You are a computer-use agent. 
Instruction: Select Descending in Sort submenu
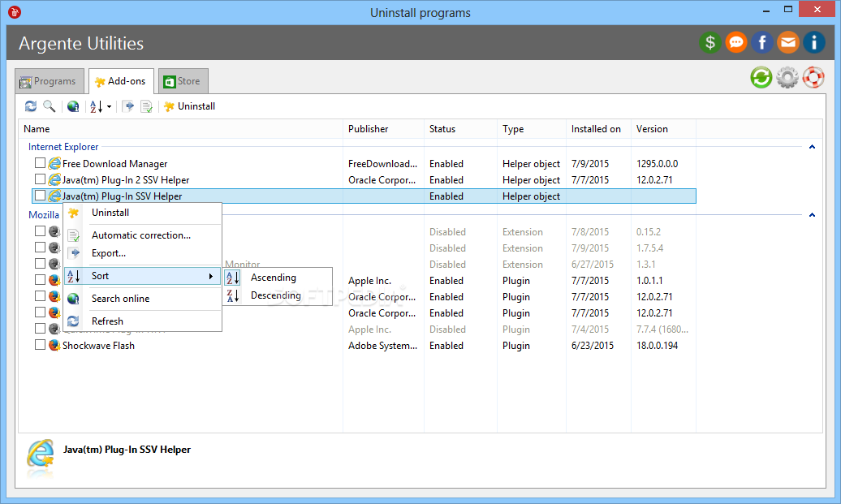278,295
